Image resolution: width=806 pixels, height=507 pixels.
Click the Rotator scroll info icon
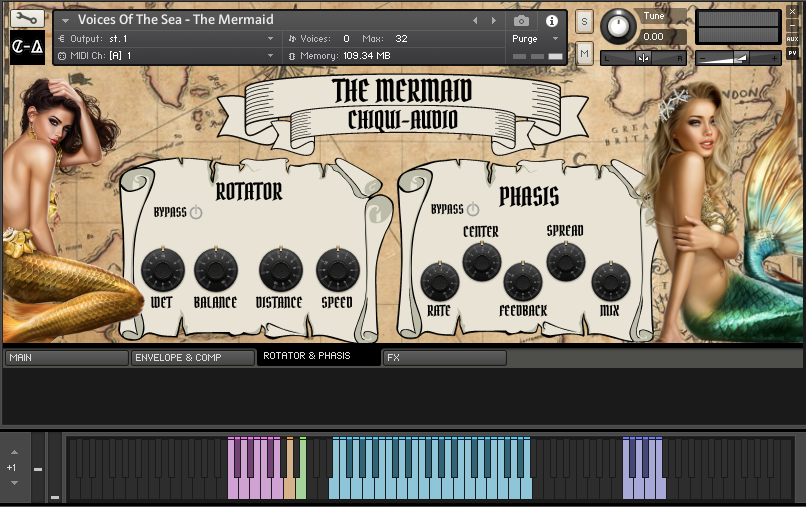[x=379, y=211]
